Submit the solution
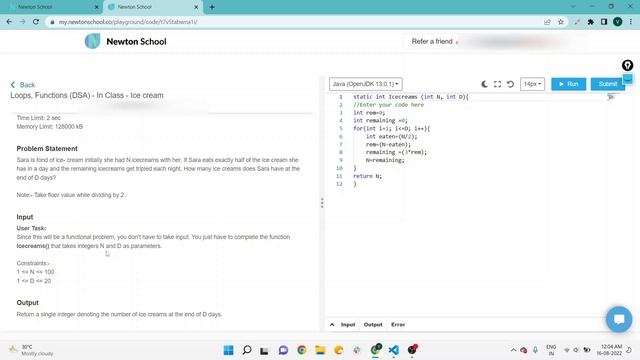This screenshot has height=360, width=640. [x=607, y=84]
